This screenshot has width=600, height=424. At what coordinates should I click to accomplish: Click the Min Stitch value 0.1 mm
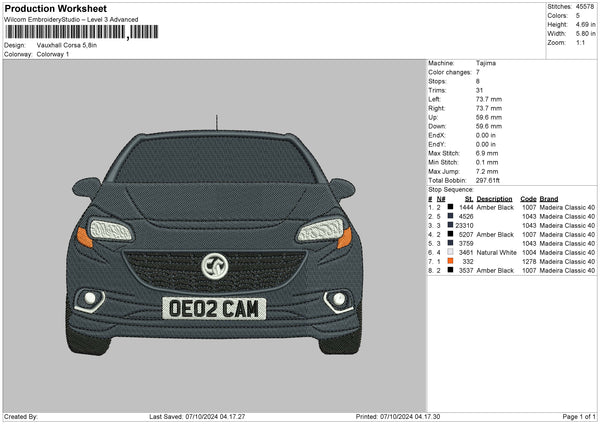[x=487, y=162]
